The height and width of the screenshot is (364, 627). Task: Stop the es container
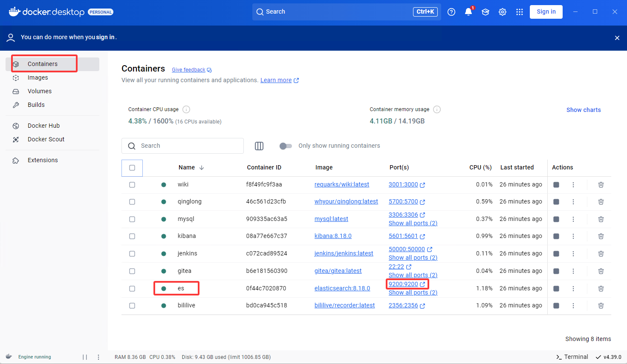click(x=556, y=289)
